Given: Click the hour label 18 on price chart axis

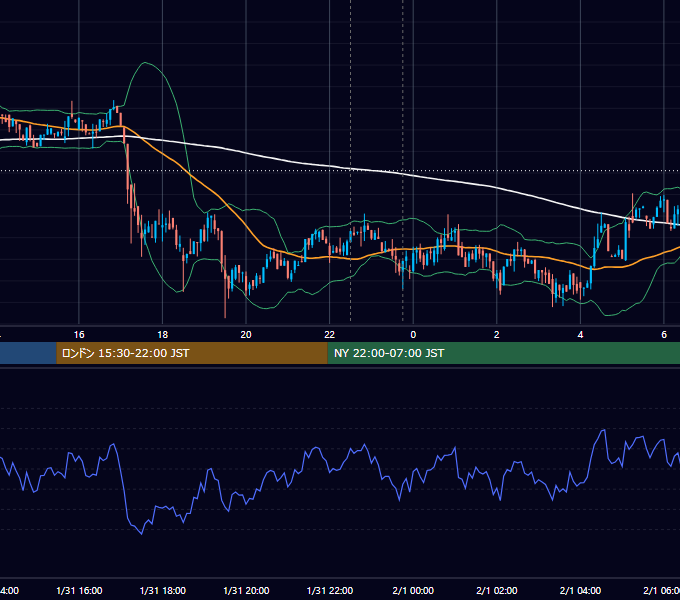Looking at the screenshot, I should (x=163, y=335).
